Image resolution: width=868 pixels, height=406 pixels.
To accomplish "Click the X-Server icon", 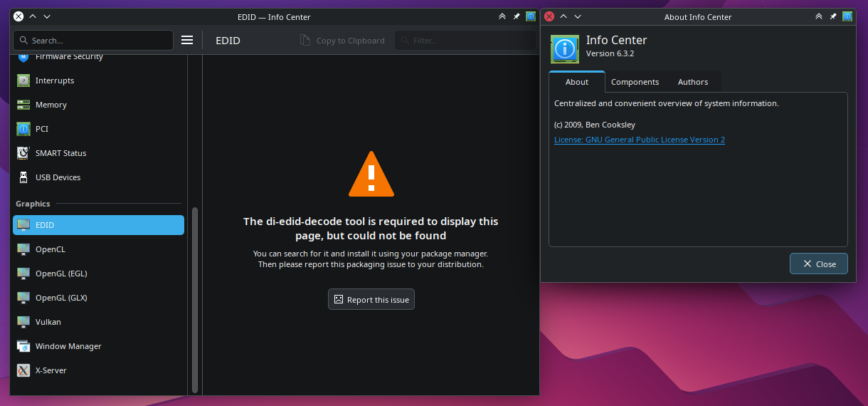I will (x=23, y=370).
